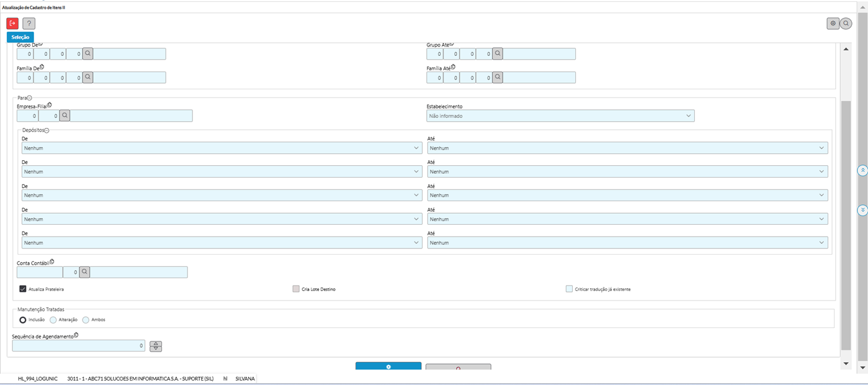The image size is (868, 385).
Task: Collapse the Depósitos group section
Action: [47, 130]
